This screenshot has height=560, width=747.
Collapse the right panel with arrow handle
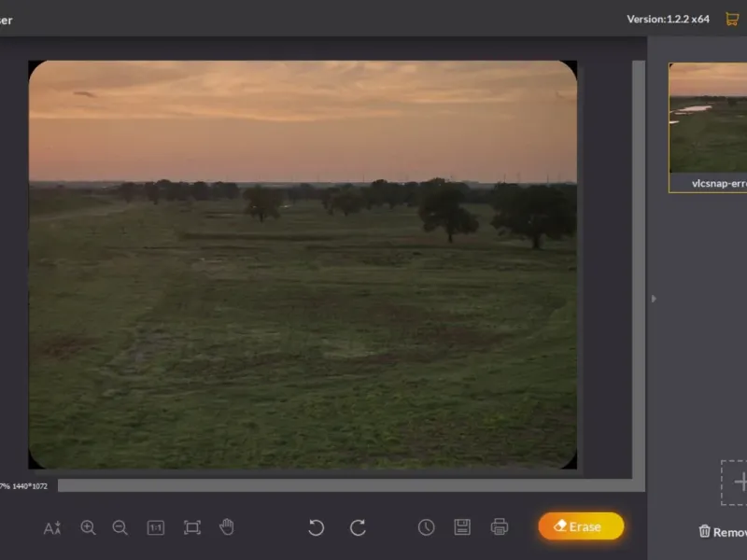[654, 299]
